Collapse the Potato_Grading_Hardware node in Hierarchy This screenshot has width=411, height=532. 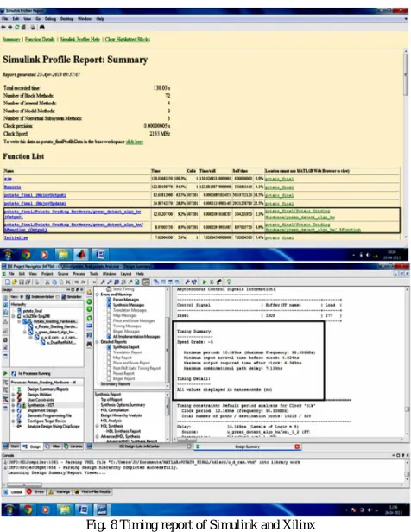19,321
